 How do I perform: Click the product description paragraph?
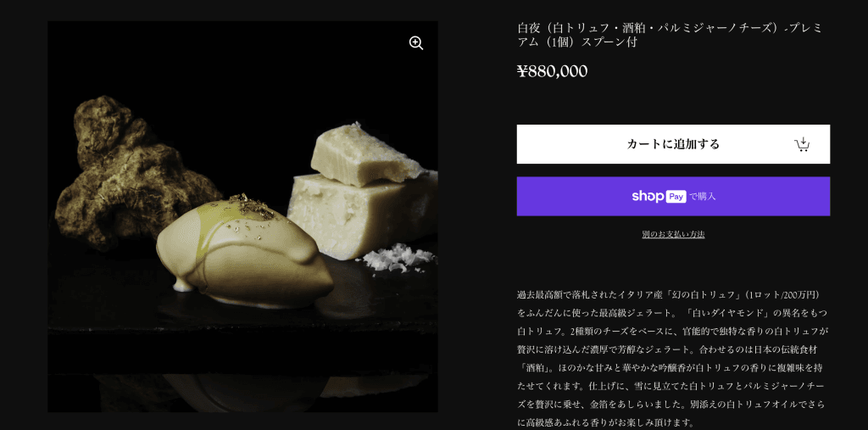point(673,359)
